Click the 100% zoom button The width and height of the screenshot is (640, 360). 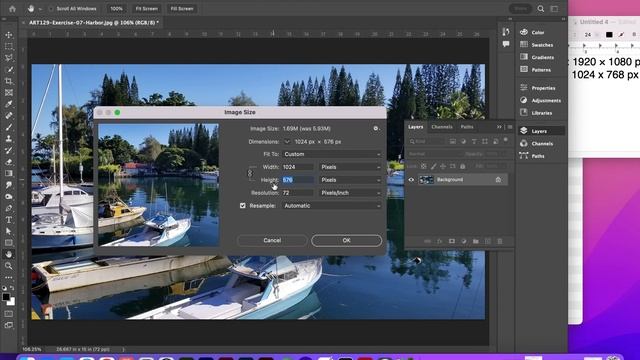pos(116,9)
